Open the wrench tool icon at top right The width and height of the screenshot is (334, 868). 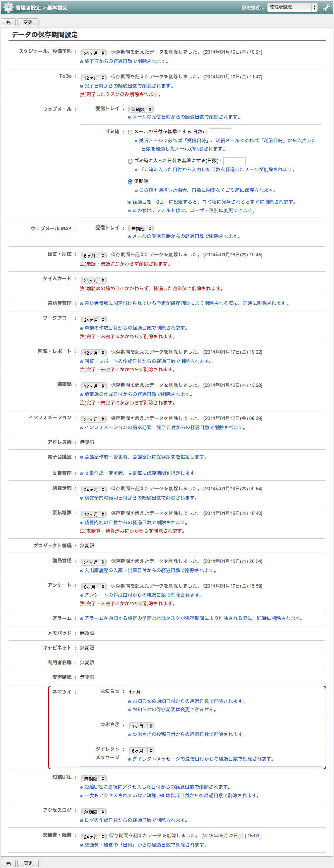(x=326, y=7)
